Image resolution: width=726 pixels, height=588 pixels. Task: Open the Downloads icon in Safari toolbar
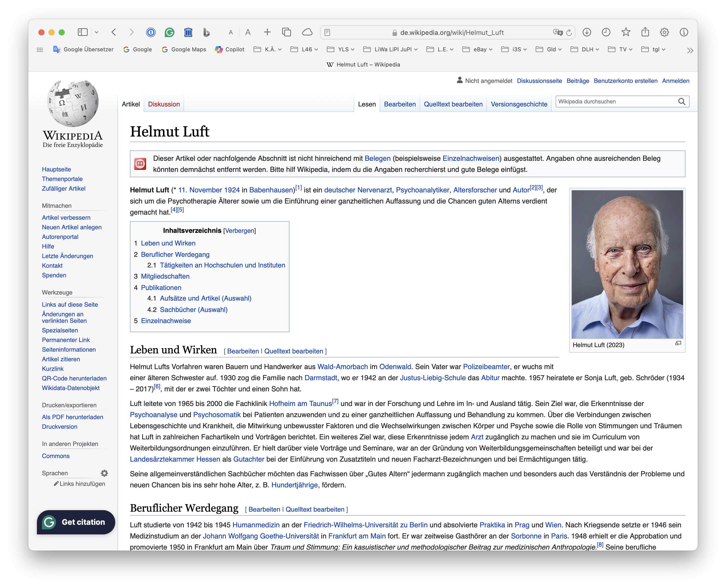[x=587, y=33]
